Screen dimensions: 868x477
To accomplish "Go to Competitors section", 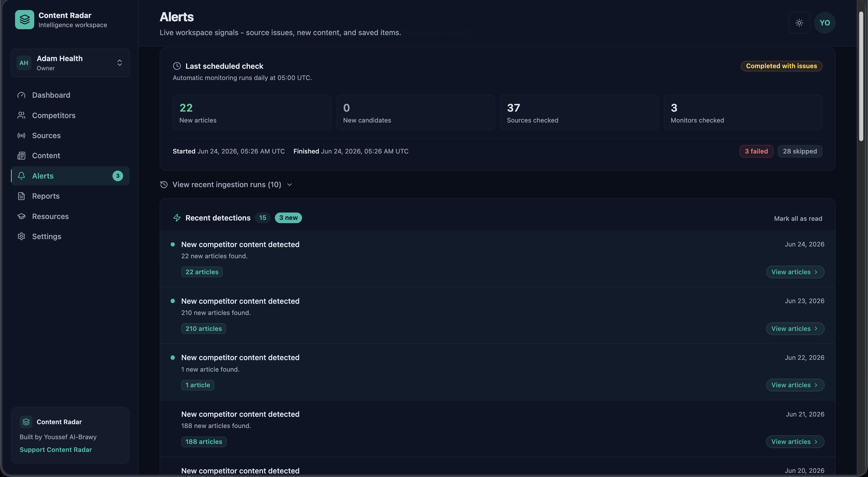I will (70, 115).
